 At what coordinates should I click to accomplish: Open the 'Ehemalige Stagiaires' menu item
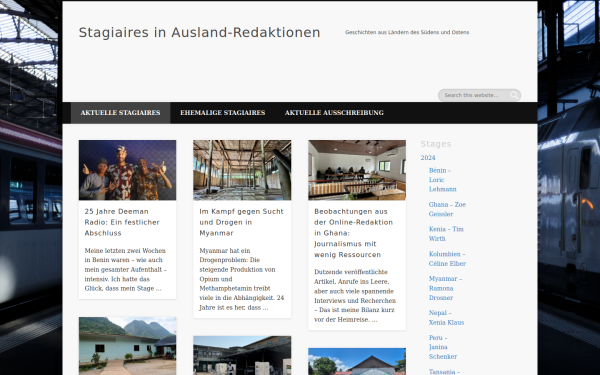pyautogui.click(x=223, y=112)
